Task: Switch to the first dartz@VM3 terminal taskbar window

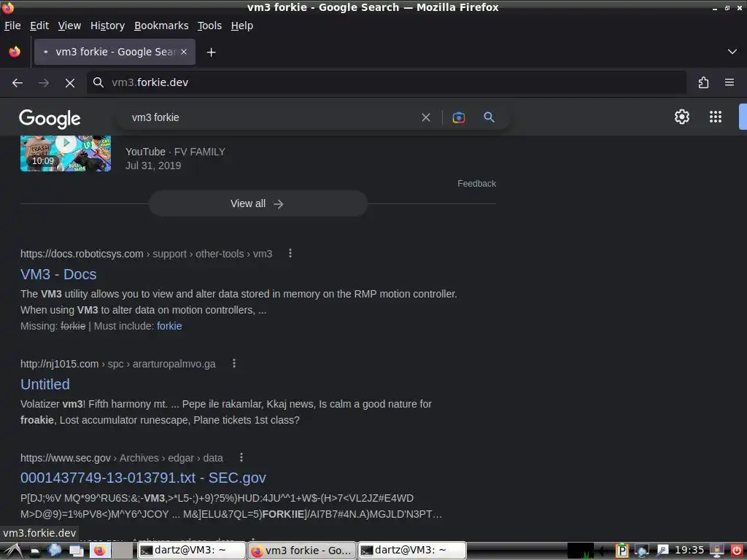Action: (192, 551)
